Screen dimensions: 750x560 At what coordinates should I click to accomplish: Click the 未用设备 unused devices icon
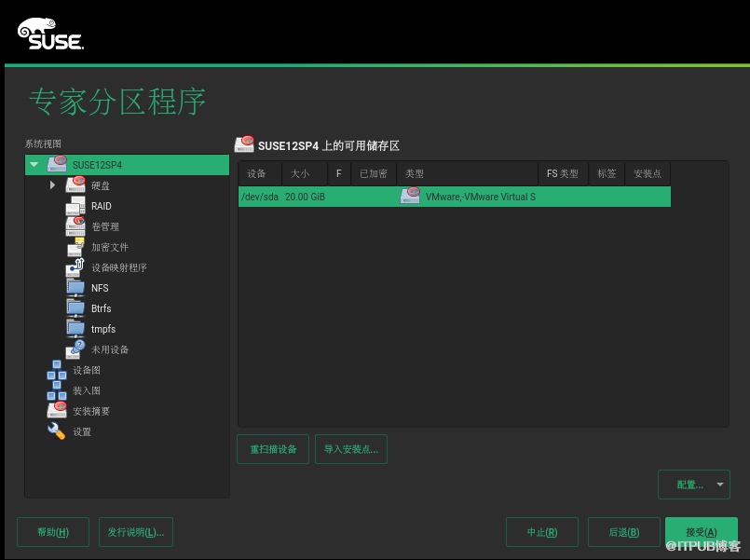[x=75, y=349]
